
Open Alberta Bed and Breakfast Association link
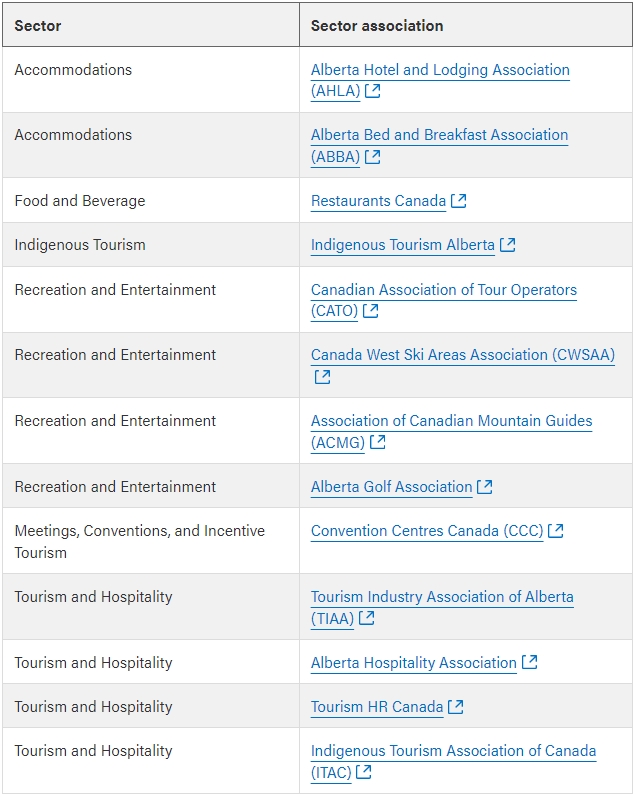pos(439,135)
